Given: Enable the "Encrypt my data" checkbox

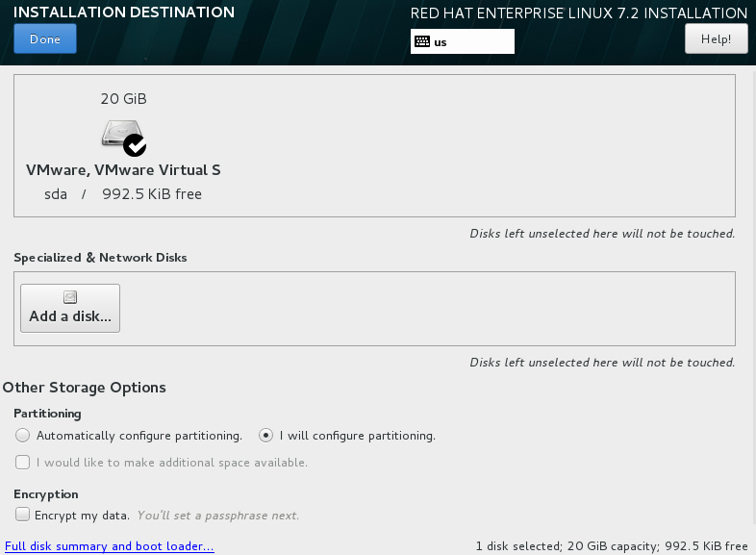Looking at the screenshot, I should [x=23, y=516].
